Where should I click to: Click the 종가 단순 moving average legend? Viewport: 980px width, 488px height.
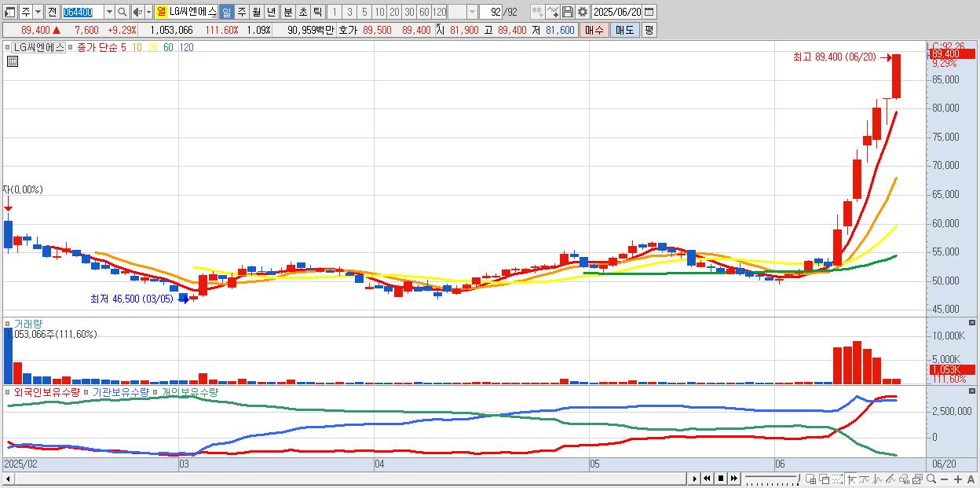tap(97, 47)
